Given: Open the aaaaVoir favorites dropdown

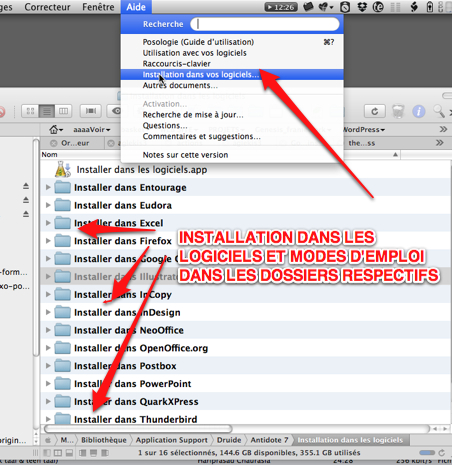Looking at the screenshot, I should tap(92, 130).
